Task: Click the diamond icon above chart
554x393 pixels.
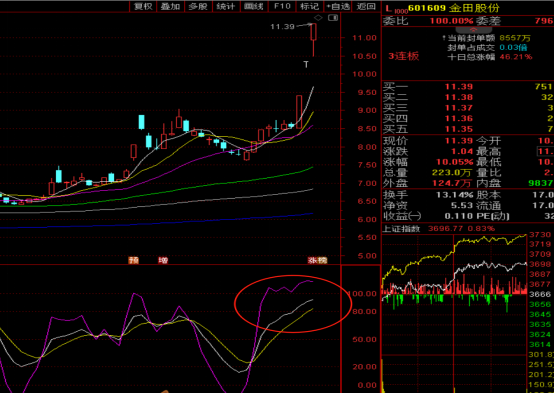Action: pyautogui.click(x=318, y=18)
